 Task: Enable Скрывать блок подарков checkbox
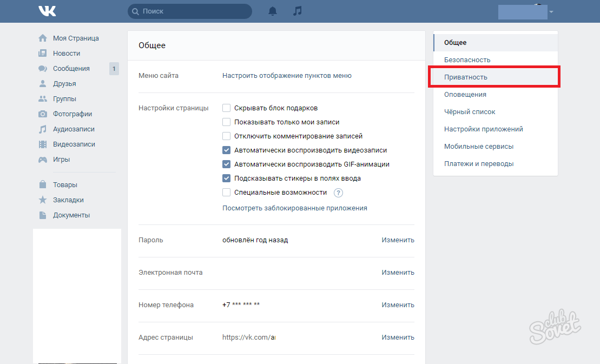click(227, 108)
